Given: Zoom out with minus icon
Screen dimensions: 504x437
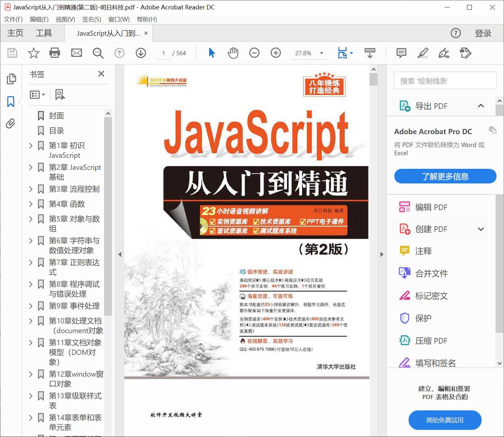Looking at the screenshot, I should (254, 53).
